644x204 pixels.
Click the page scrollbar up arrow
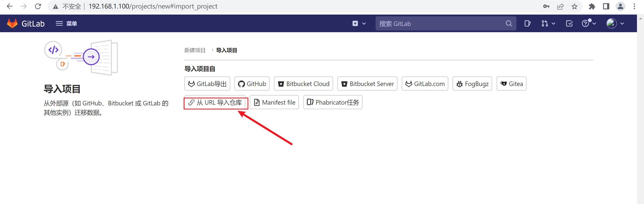point(640,18)
